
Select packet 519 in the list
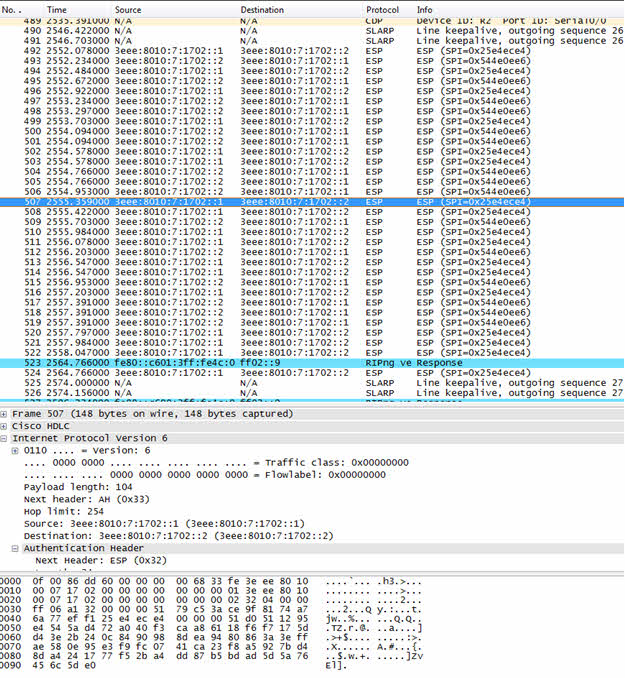(312, 322)
